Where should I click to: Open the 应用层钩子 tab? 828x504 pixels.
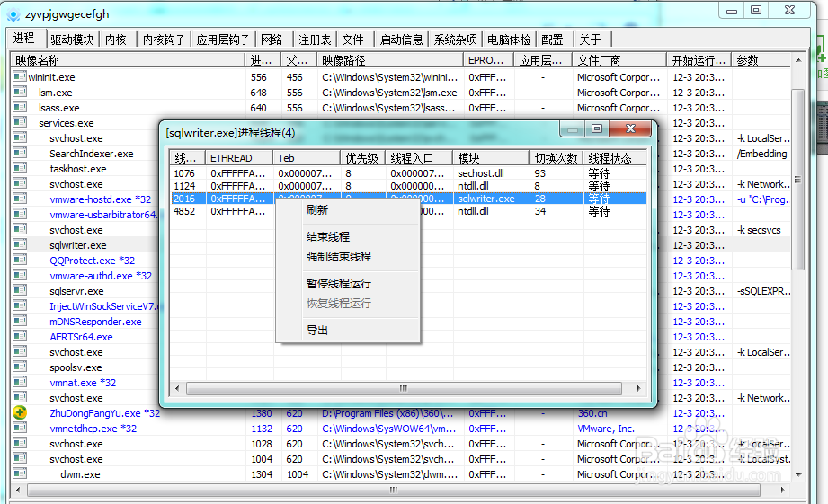coord(223,40)
